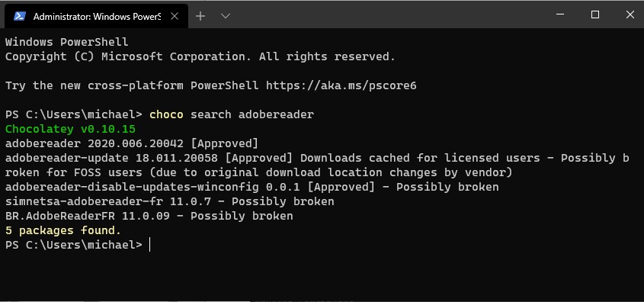644x302 pixels.
Task: Open a new tab with plus button
Action: coord(200,16)
